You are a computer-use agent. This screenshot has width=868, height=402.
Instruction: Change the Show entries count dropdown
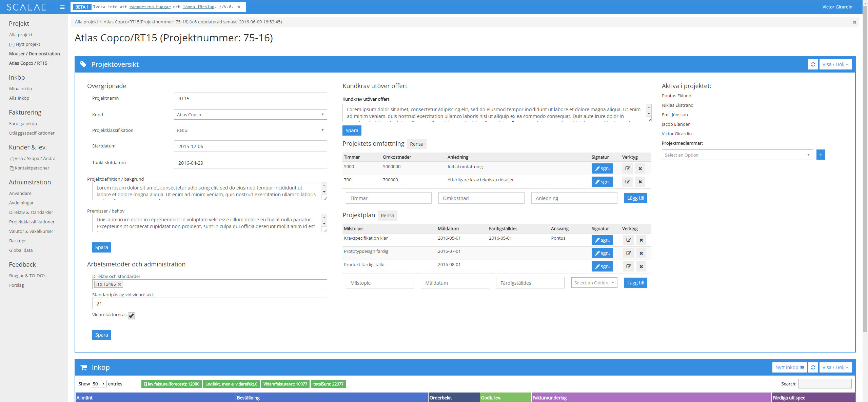(99, 384)
